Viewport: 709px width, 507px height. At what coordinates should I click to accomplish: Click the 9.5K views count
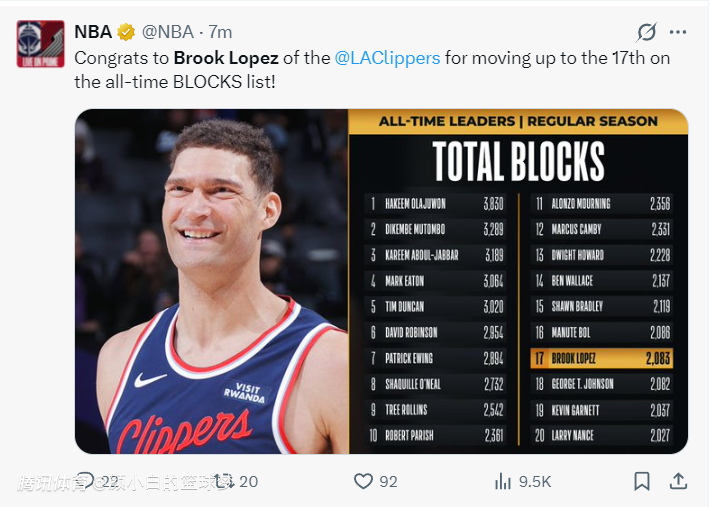tap(536, 481)
